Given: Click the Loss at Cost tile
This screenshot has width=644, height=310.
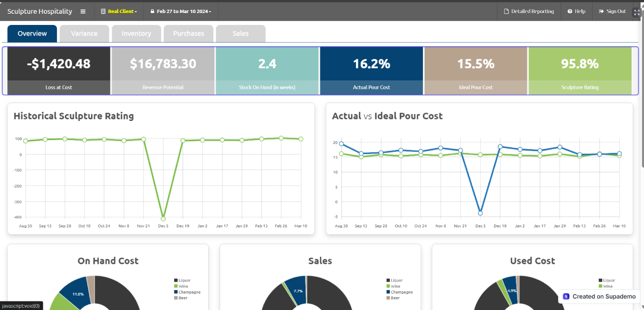Looking at the screenshot, I should click(59, 71).
